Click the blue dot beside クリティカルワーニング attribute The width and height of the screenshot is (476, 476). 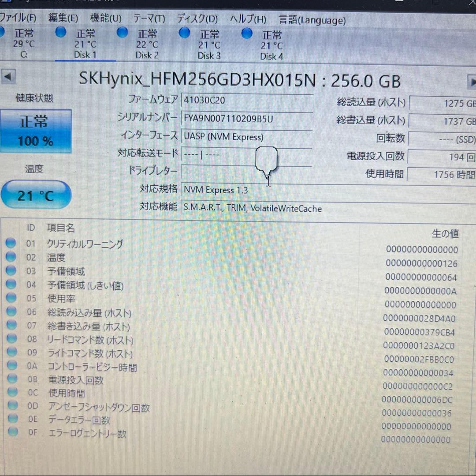[11, 244]
